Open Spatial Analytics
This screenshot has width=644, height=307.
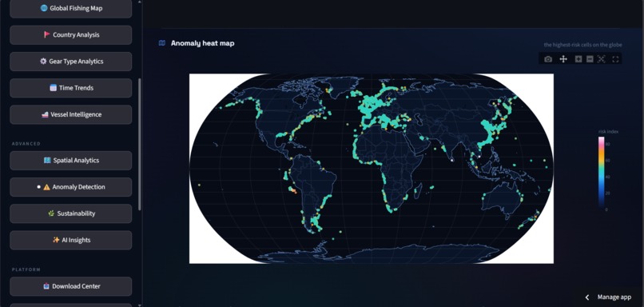tap(70, 160)
